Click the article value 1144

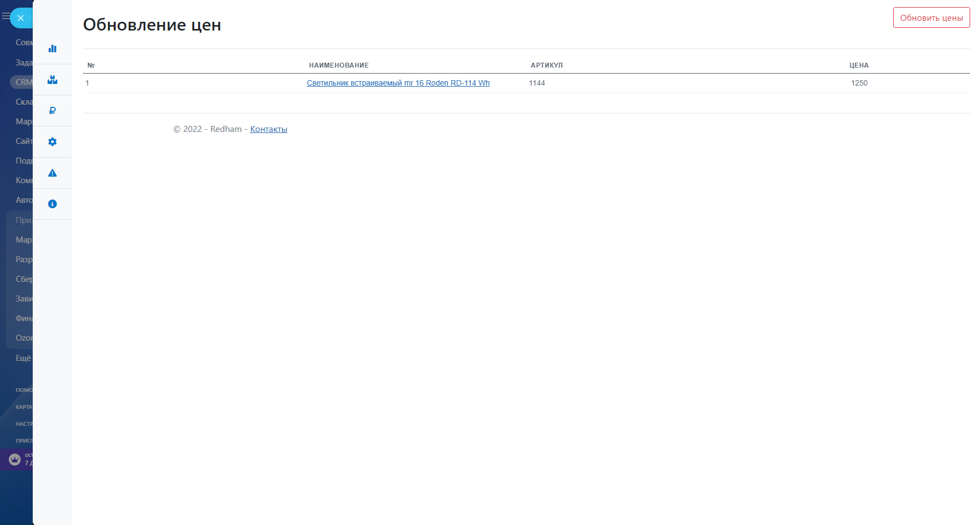537,83
